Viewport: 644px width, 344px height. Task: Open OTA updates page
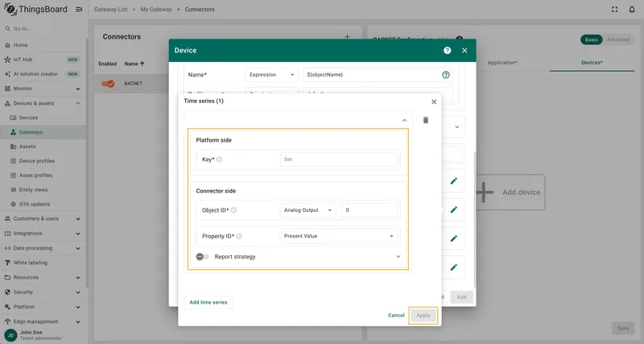pos(43,204)
